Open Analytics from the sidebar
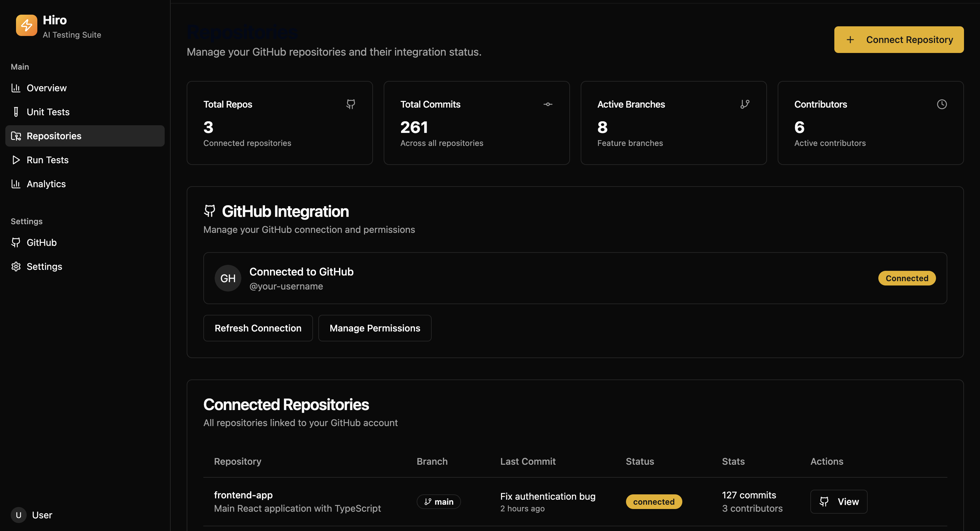 click(x=46, y=184)
